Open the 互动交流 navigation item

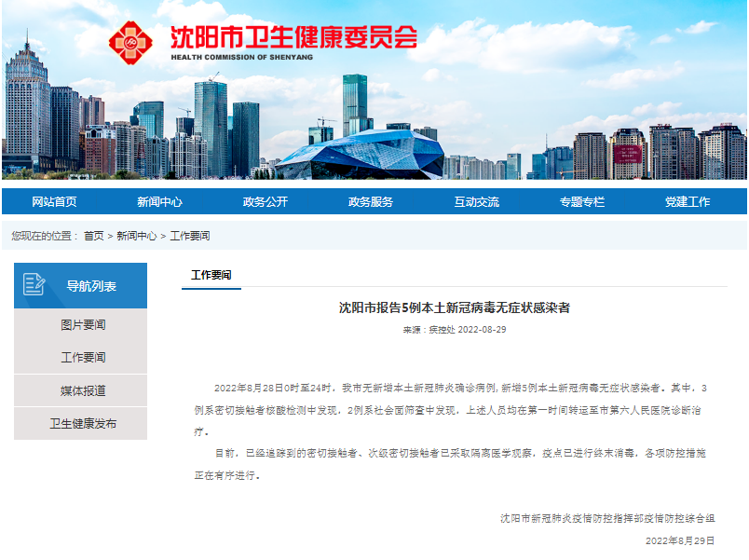pos(477,201)
